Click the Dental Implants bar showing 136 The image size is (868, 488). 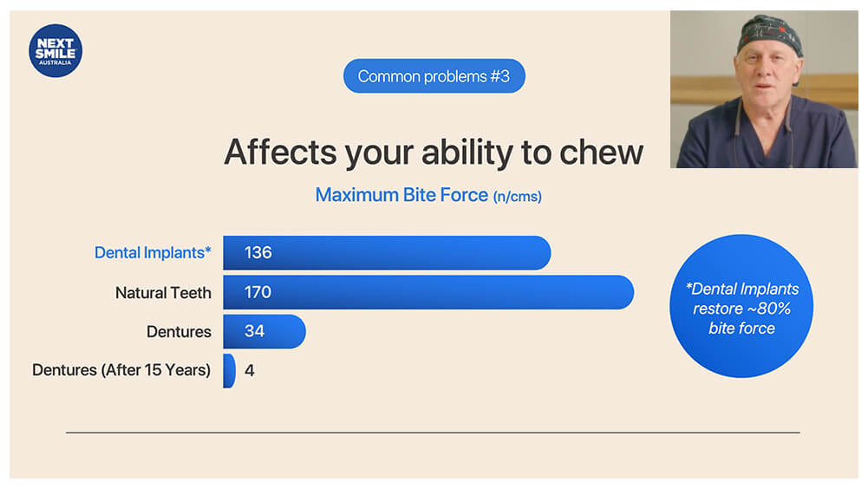[x=387, y=253]
